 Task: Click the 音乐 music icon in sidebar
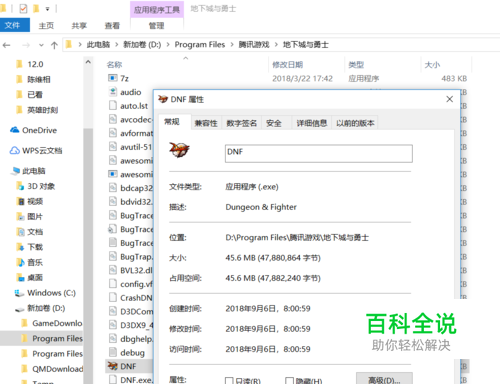pyautogui.click(x=20, y=262)
